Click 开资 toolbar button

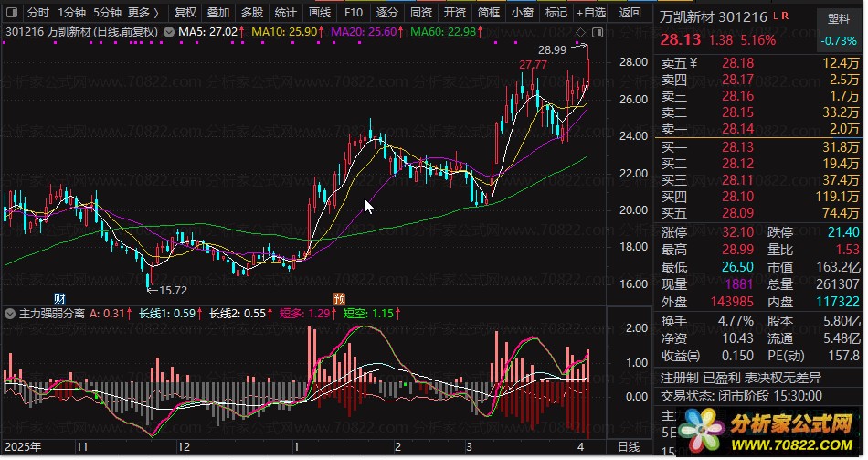454,12
